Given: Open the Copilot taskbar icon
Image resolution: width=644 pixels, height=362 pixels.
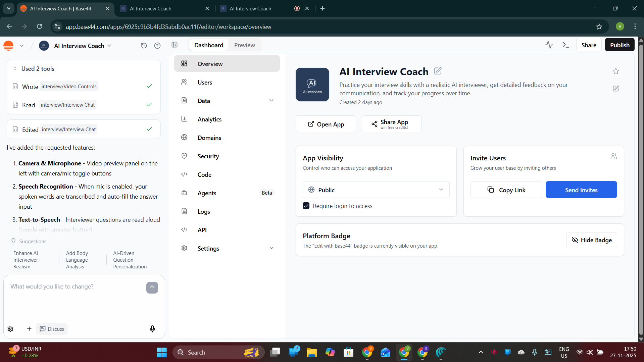Looking at the screenshot, I should click(x=330, y=352).
